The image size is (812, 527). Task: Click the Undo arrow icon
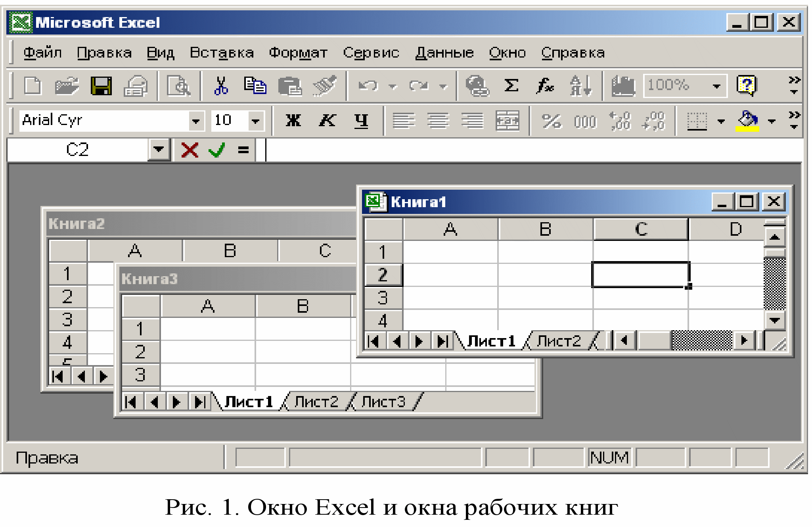point(368,86)
